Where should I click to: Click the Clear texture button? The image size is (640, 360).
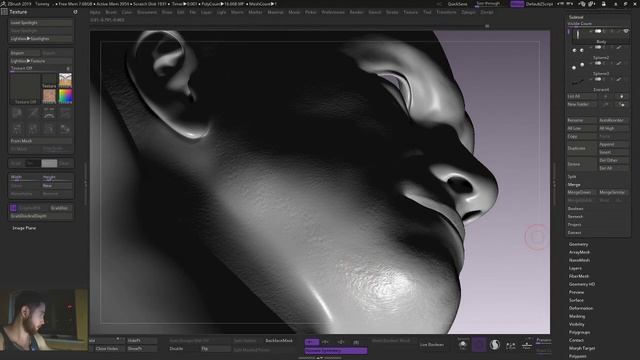coord(65,163)
